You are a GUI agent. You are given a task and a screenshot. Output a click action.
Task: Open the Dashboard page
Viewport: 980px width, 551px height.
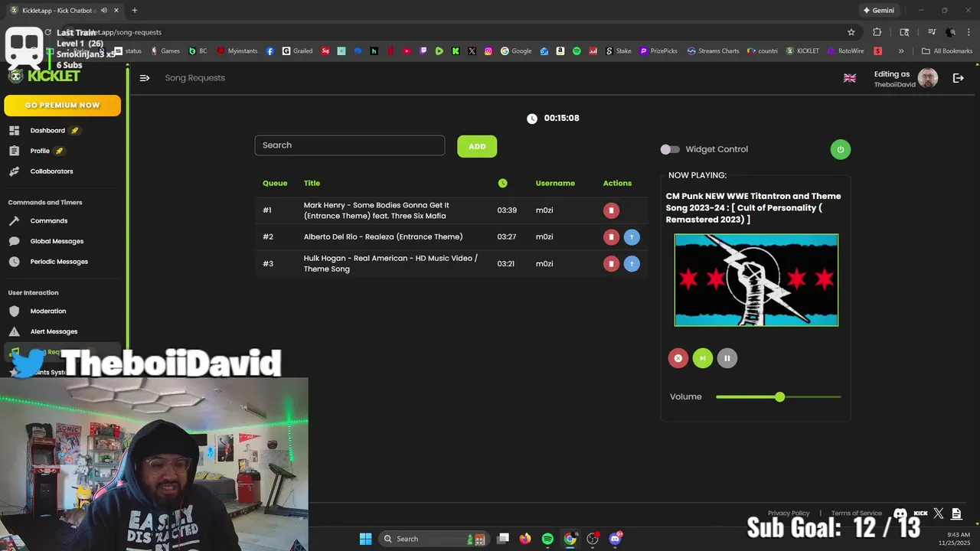[x=47, y=131]
